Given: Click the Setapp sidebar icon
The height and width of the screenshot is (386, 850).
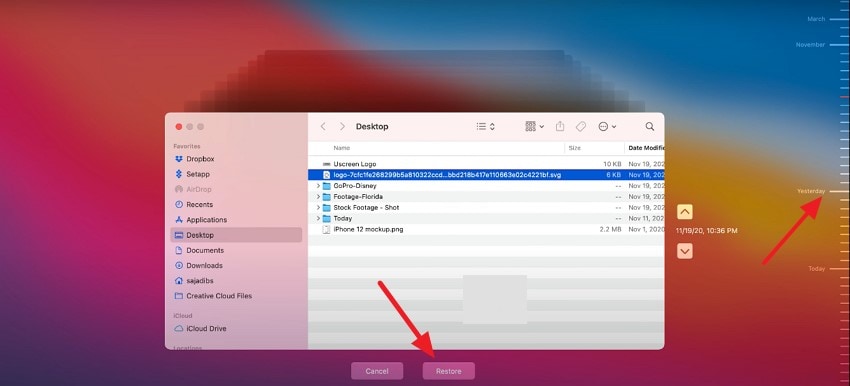Looking at the screenshot, I should 179,174.
